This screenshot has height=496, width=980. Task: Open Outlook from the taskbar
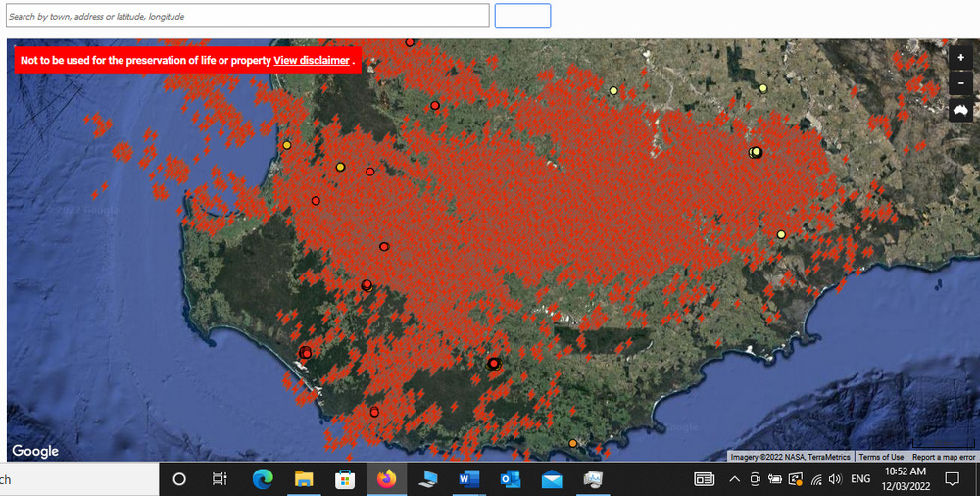510,479
